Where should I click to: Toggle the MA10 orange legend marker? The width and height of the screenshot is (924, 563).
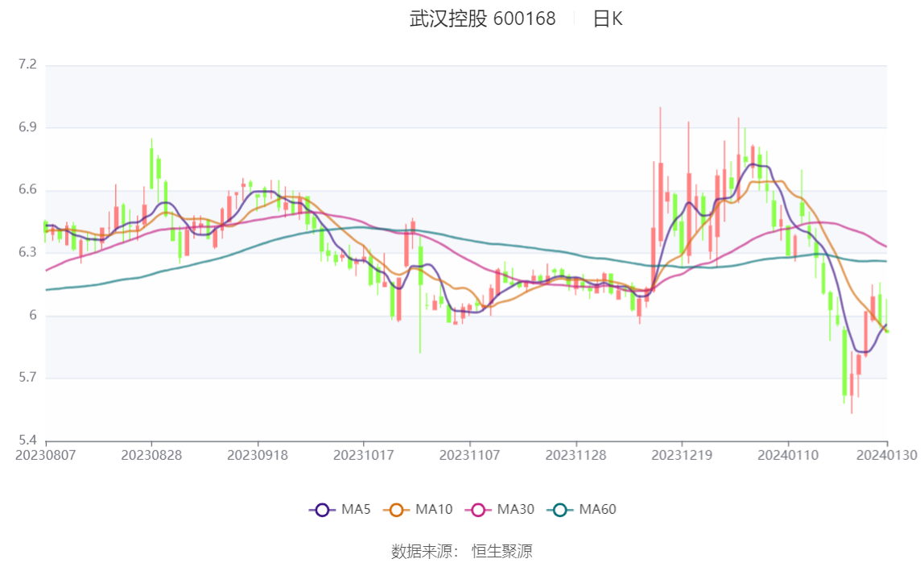tap(396, 510)
